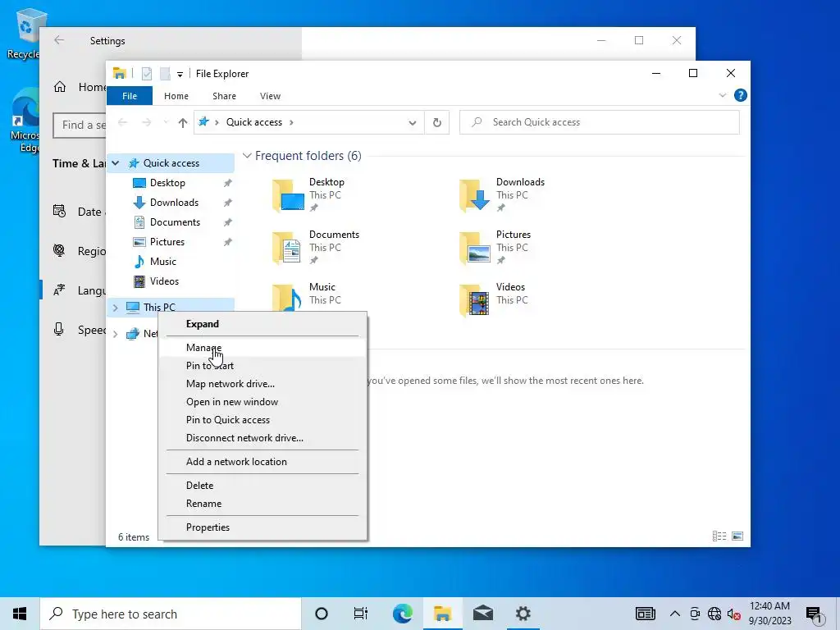840x630 pixels.
Task: Select Add a network location
Action: click(262, 461)
